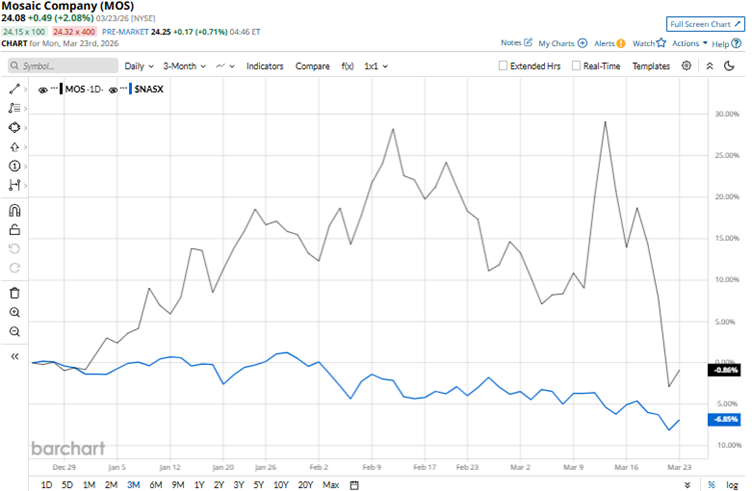This screenshot has width=752, height=491.
Task: Select the 6M time range
Action: tap(156, 485)
